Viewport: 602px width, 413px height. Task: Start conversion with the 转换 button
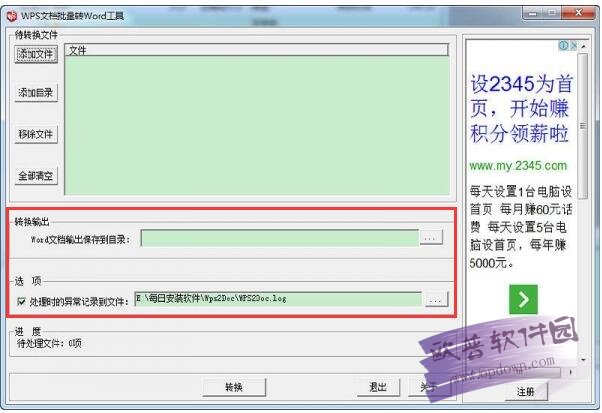click(x=234, y=387)
